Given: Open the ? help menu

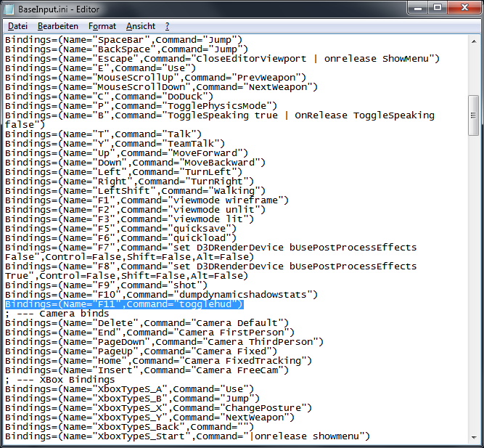Looking at the screenshot, I should click(167, 25).
